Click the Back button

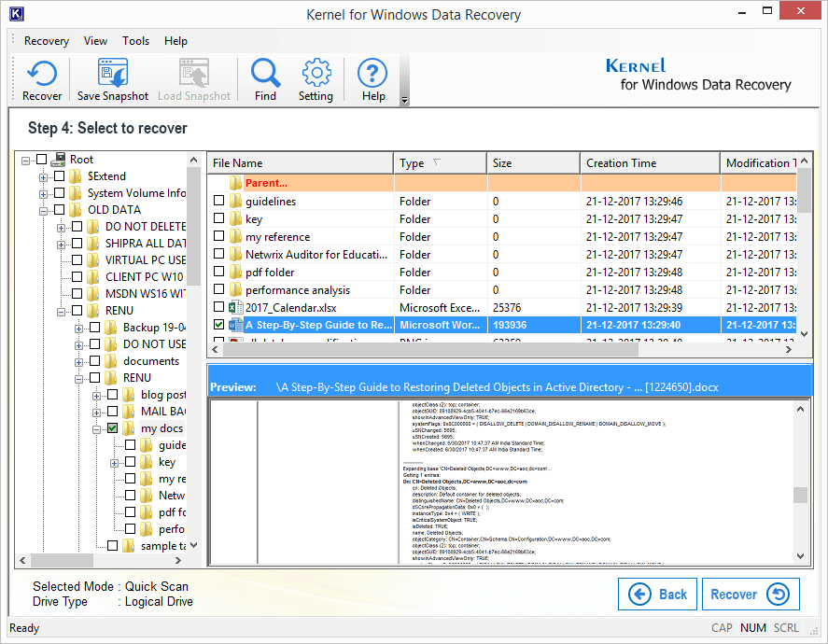tap(657, 594)
